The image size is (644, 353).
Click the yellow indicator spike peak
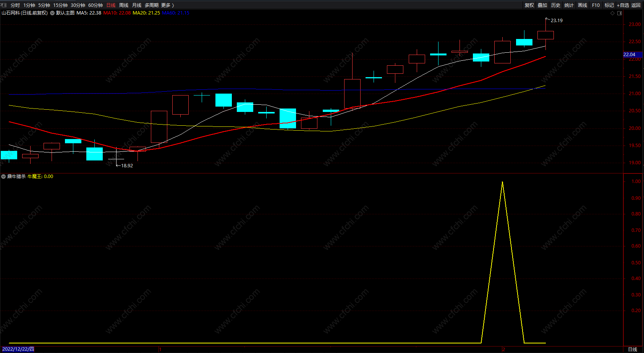(502, 182)
